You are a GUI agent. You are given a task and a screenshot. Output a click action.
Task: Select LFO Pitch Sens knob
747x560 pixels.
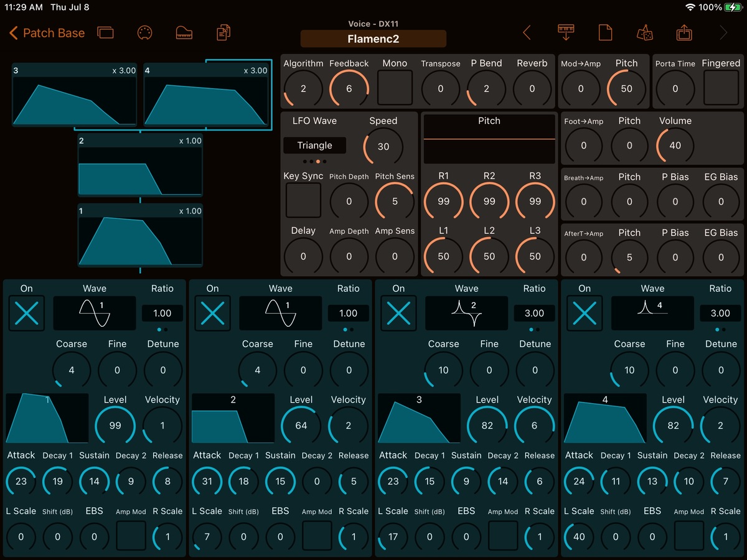tap(395, 202)
